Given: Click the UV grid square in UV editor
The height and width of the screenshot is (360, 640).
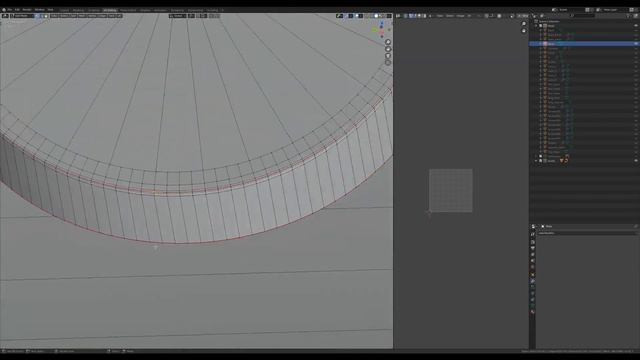Looking at the screenshot, I should pos(451,191).
